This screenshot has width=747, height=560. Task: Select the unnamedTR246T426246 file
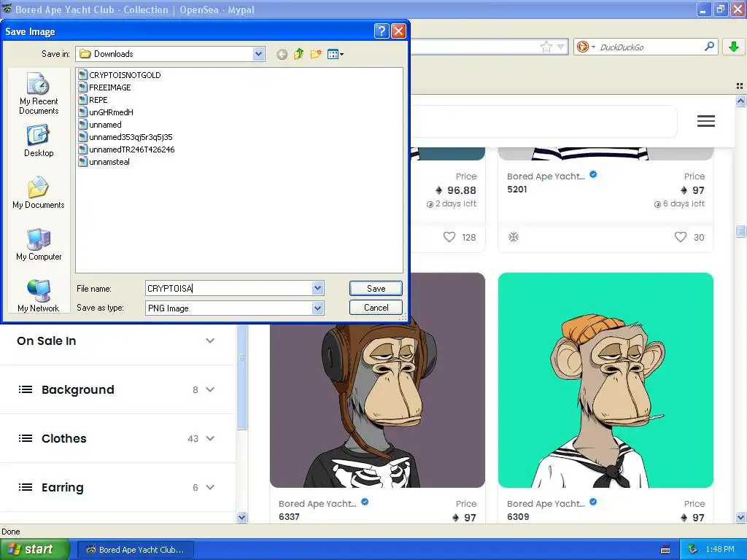click(x=126, y=149)
